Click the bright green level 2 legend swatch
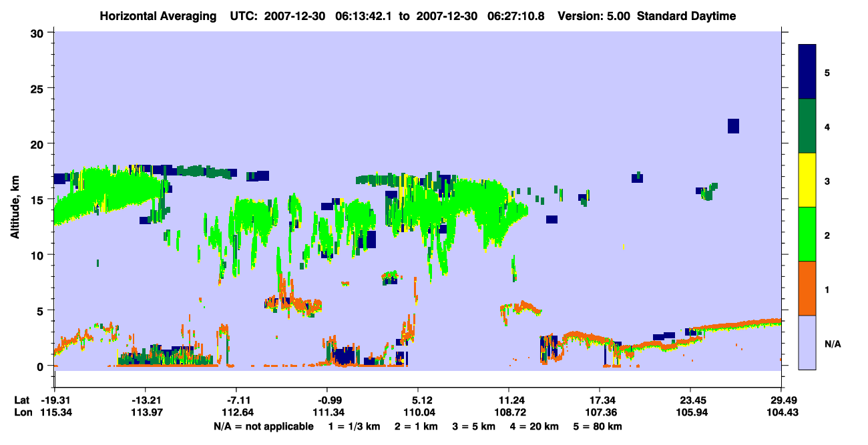 [807, 234]
